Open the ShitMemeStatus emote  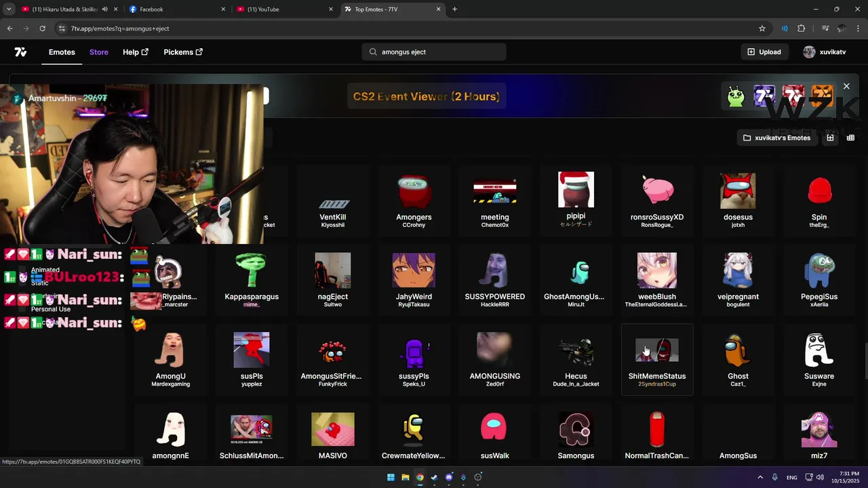[x=657, y=360]
